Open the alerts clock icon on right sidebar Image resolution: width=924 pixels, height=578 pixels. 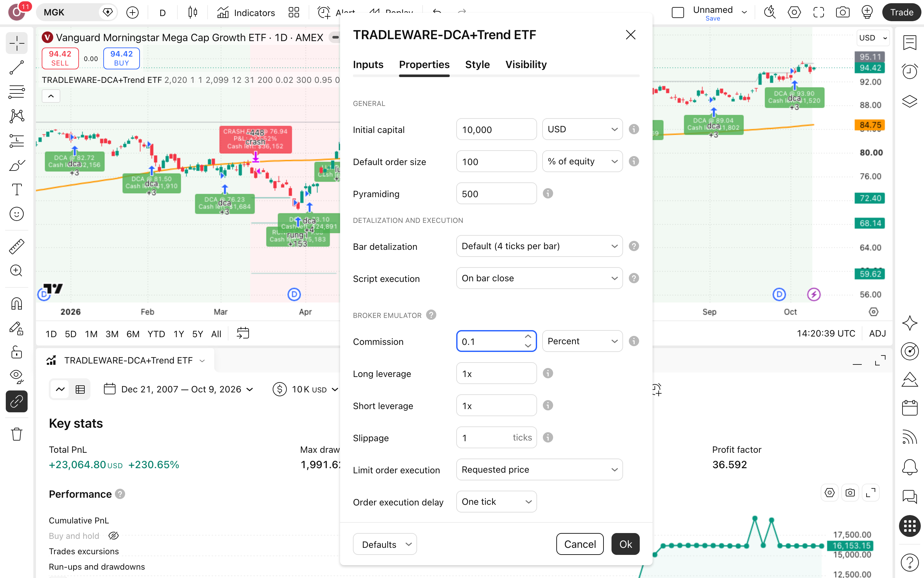click(910, 72)
